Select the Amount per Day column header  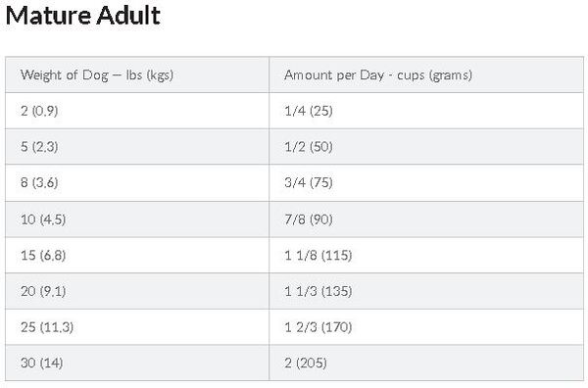[426, 74]
